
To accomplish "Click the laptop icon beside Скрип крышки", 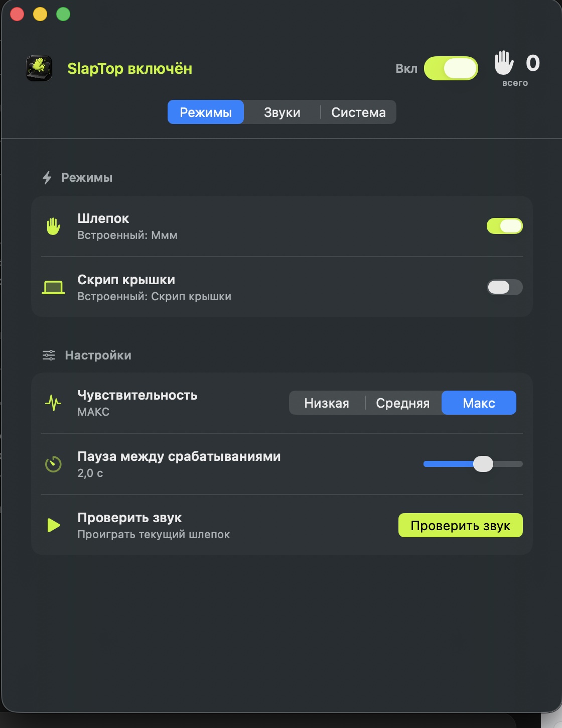I will (53, 288).
